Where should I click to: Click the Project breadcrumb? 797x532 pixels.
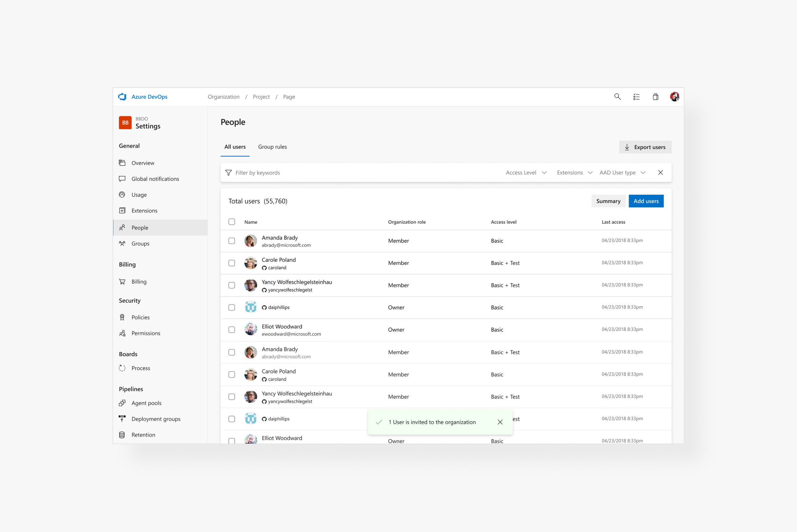[x=261, y=97]
